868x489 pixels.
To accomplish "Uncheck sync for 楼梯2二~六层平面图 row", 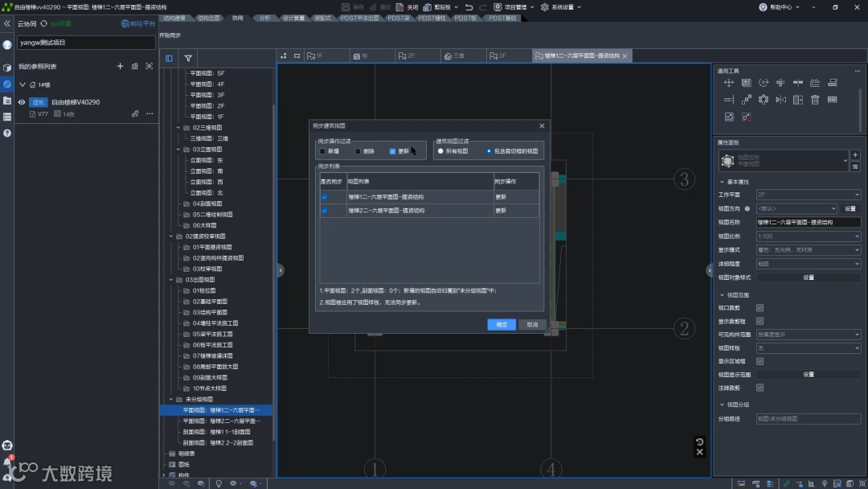I will tap(325, 211).
